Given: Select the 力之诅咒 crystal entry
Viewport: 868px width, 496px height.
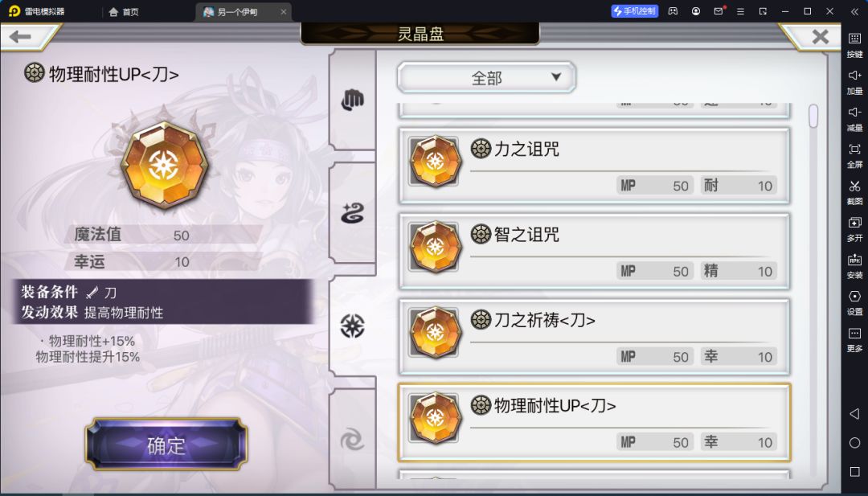Looking at the screenshot, I should click(x=594, y=166).
